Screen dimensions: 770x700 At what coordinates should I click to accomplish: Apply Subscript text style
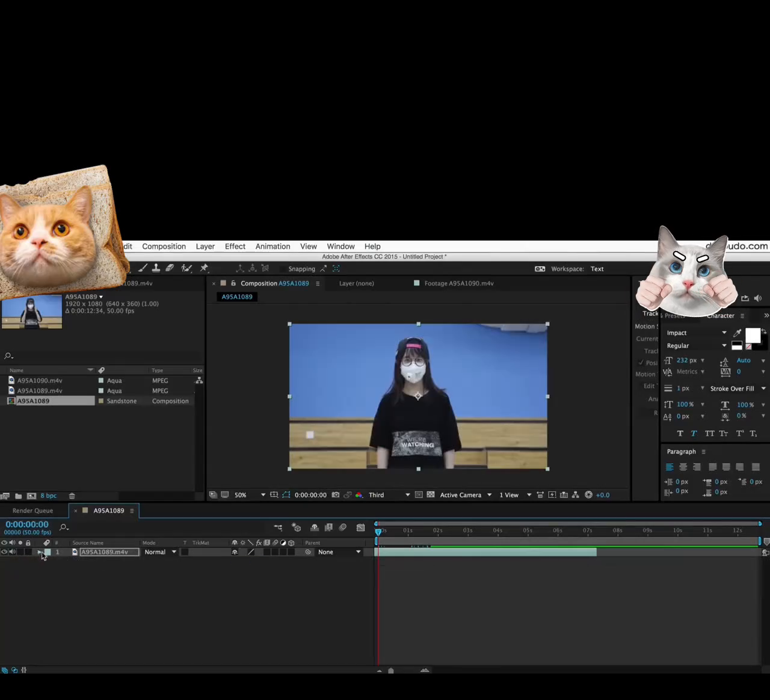(753, 433)
